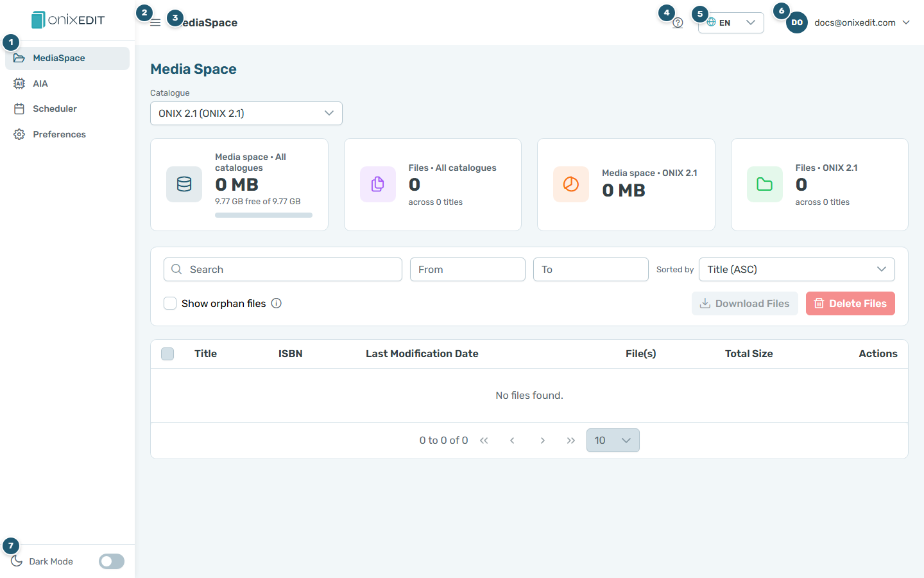The height and width of the screenshot is (578, 924).
Task: Open the EN language dropdown
Action: point(731,22)
